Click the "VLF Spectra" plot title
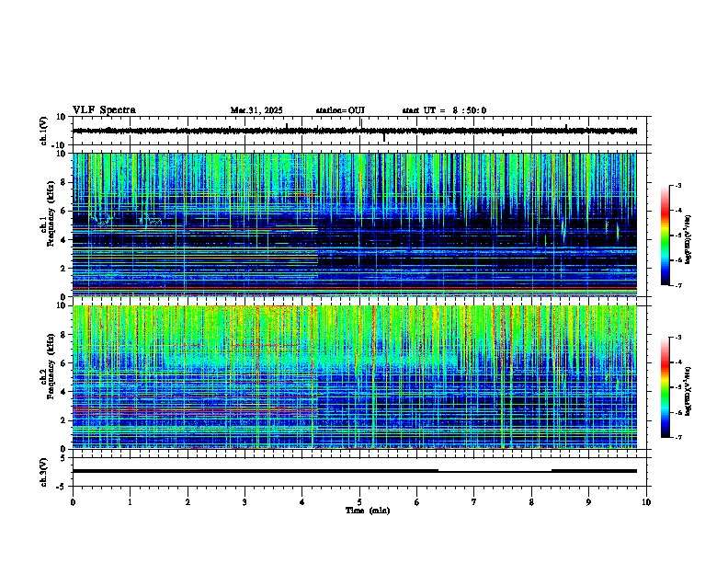Image resolution: width=728 pixels, height=563 pixels. 104,109
